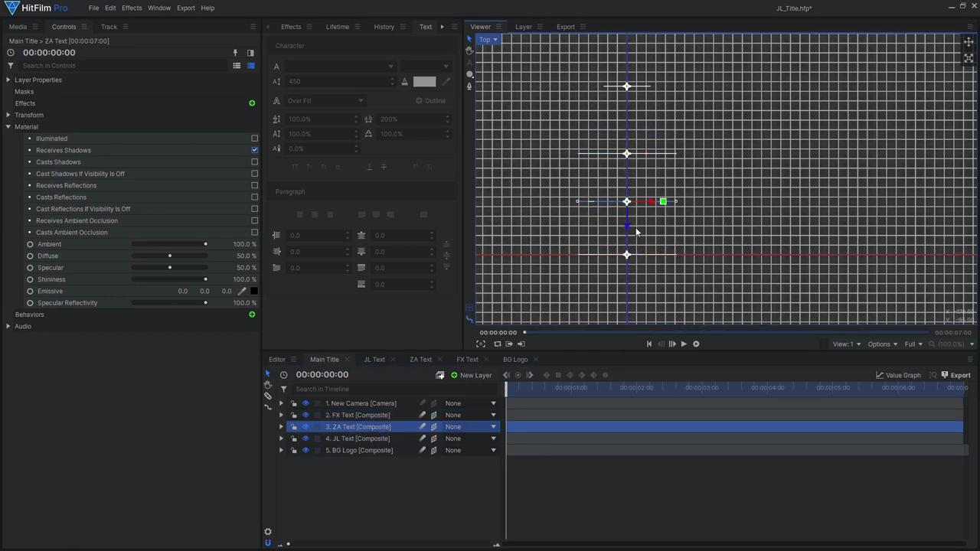Add a new effect with green plus
This screenshot has height=551, width=980.
252,103
